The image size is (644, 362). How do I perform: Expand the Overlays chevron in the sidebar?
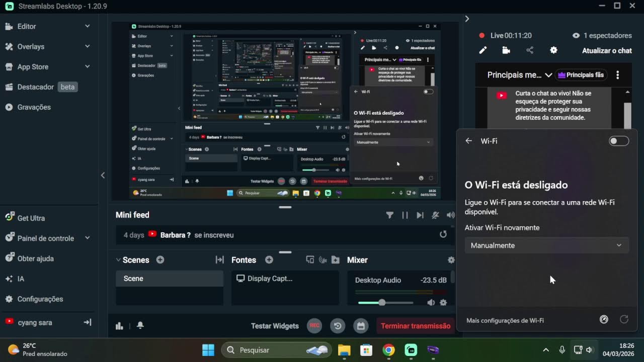88,46
